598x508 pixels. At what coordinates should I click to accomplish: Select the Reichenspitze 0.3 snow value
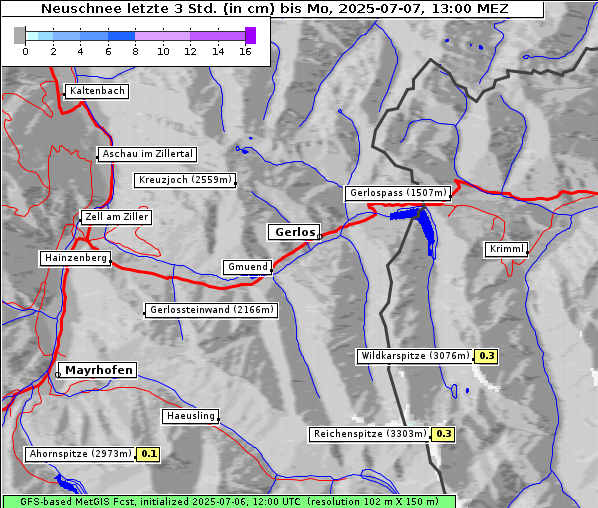[443, 434]
